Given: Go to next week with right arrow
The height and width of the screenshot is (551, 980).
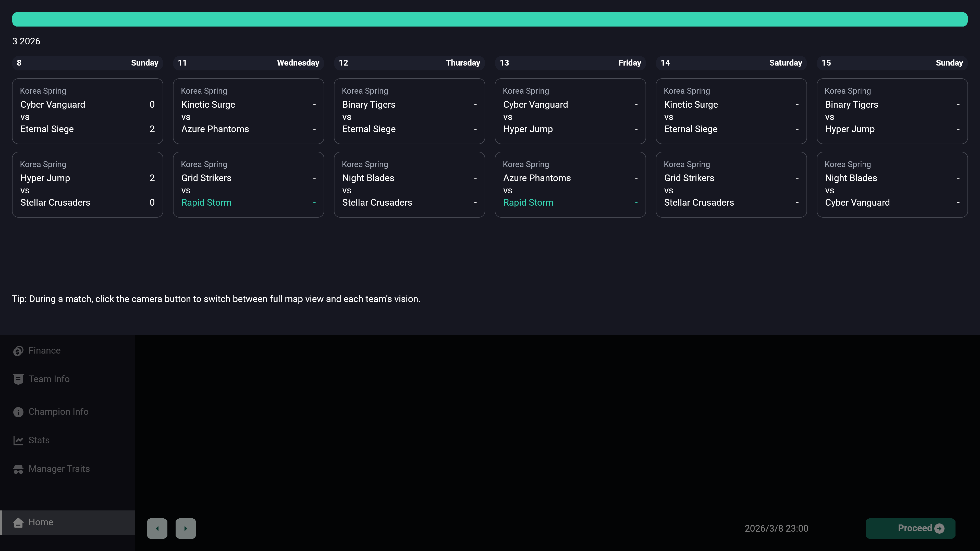Looking at the screenshot, I should point(186,528).
